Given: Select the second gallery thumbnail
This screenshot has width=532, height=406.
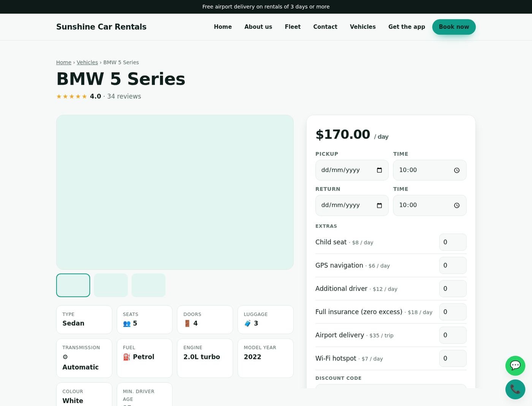Looking at the screenshot, I should click(x=111, y=285).
